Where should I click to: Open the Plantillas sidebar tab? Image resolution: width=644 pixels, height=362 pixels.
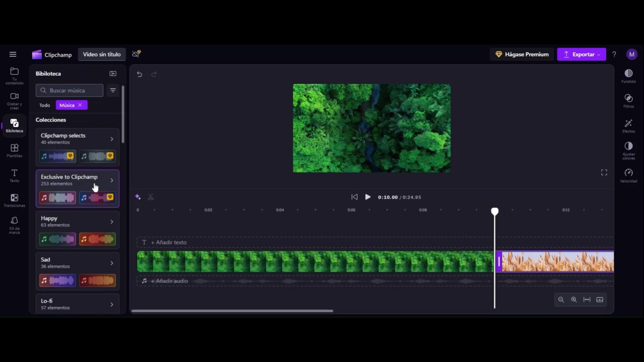[14, 150]
